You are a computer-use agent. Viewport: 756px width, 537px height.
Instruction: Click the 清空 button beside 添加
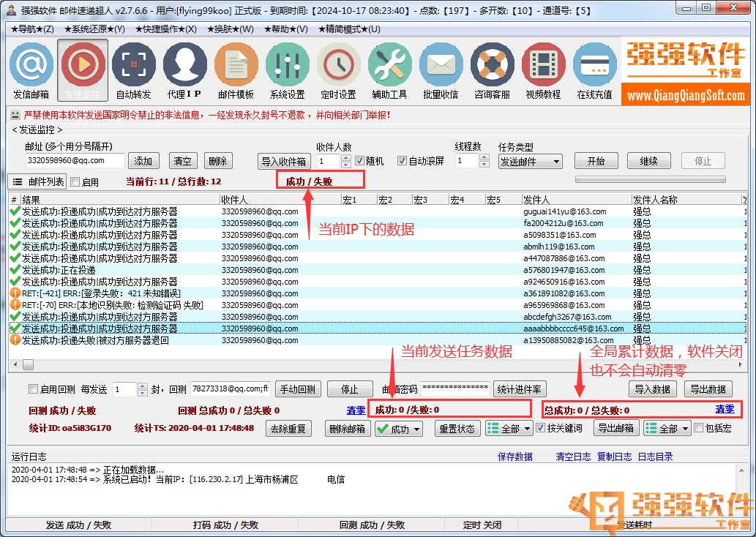(x=183, y=161)
